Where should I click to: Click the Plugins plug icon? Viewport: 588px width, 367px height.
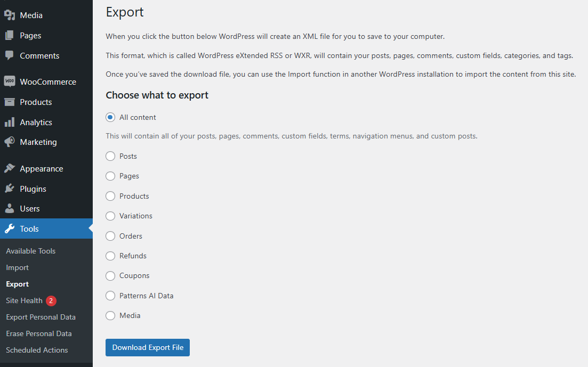[x=10, y=189]
